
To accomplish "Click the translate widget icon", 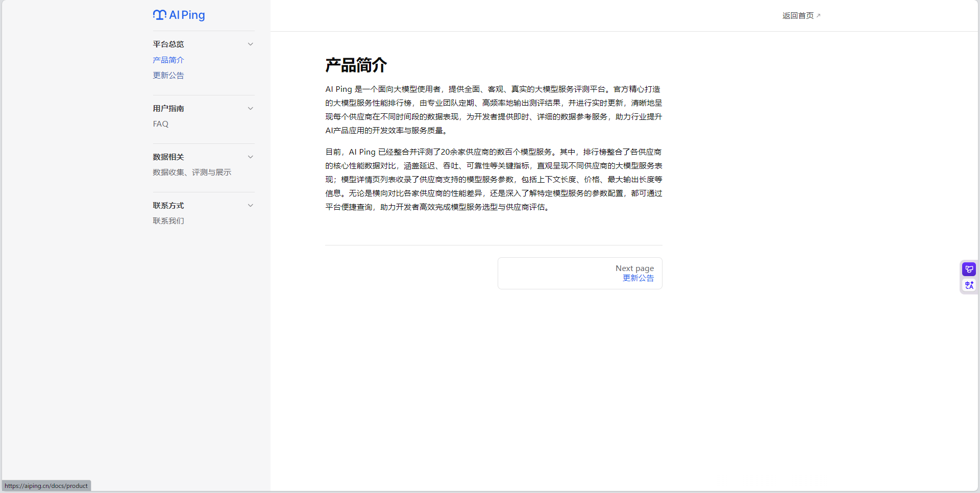I will click(969, 285).
